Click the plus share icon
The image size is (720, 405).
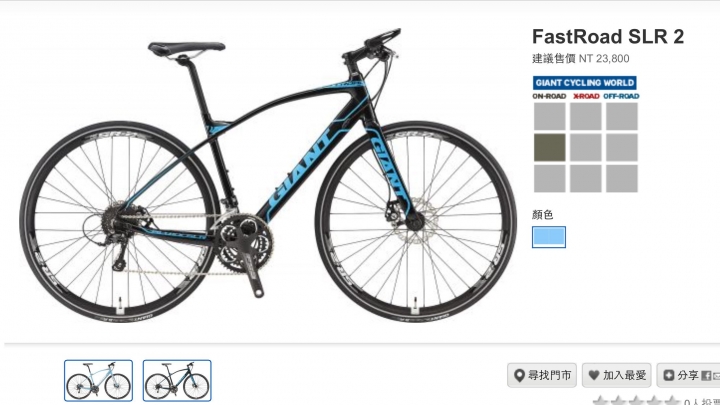[669, 375]
